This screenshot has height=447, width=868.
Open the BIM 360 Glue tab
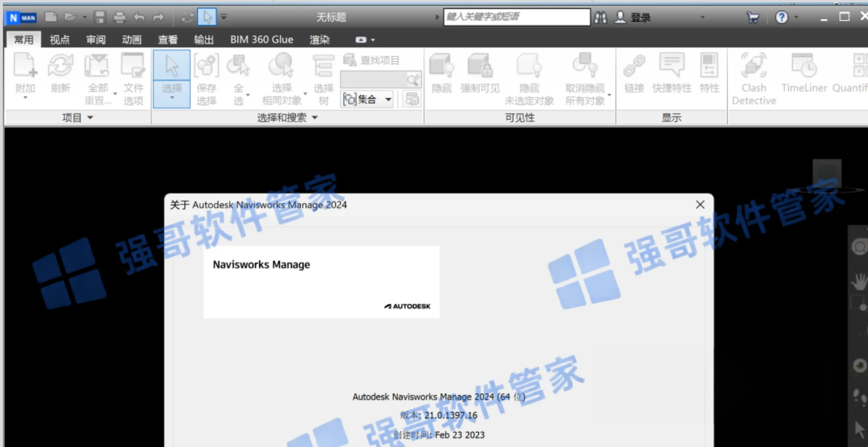[x=261, y=39]
